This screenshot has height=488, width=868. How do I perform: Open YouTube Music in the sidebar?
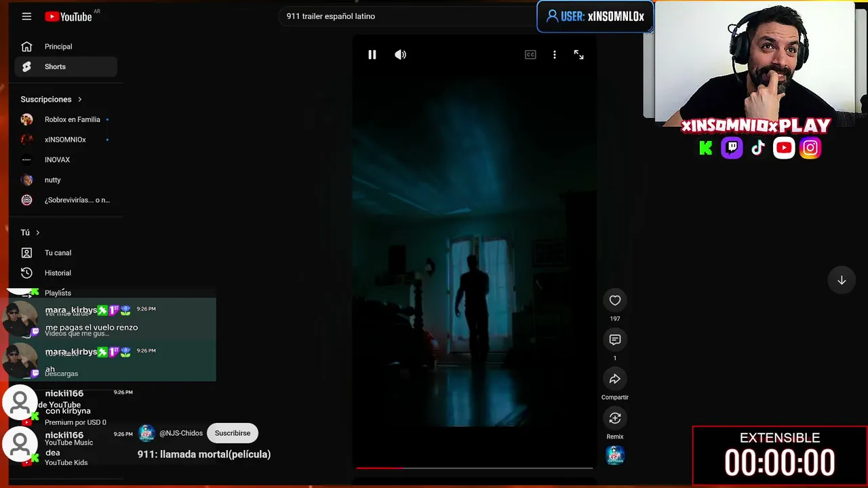point(69,443)
